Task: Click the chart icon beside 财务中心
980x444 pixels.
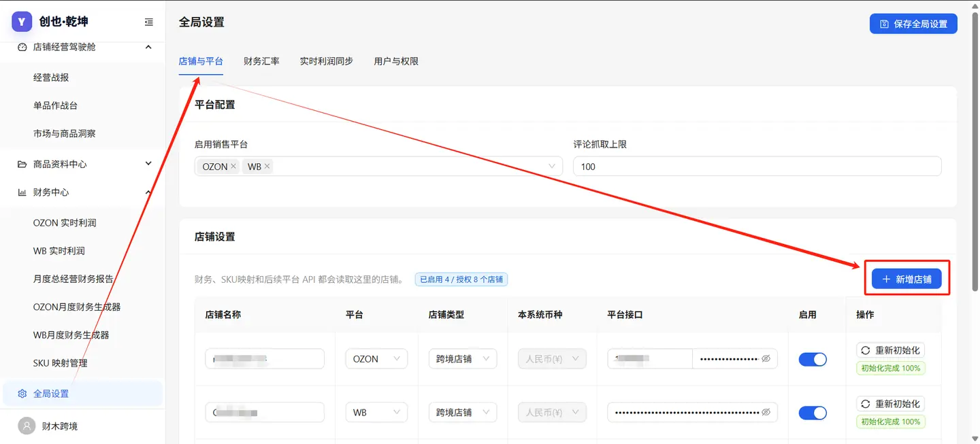Action: coord(22,192)
